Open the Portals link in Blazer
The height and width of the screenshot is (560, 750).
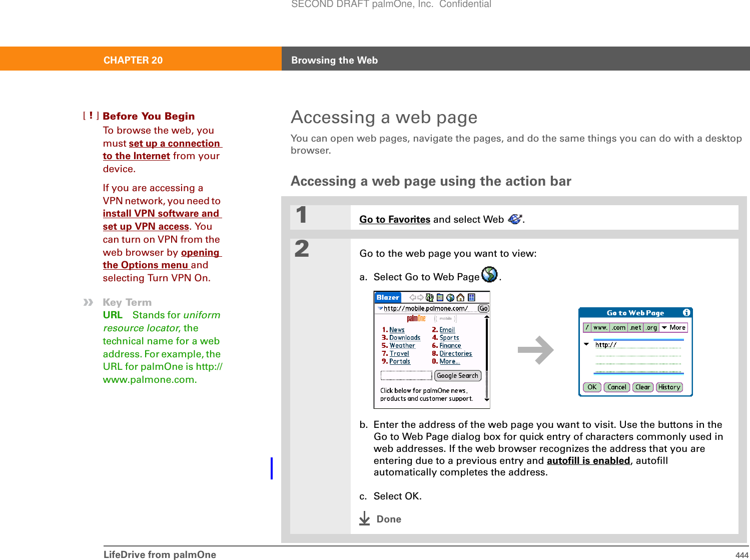point(400,361)
